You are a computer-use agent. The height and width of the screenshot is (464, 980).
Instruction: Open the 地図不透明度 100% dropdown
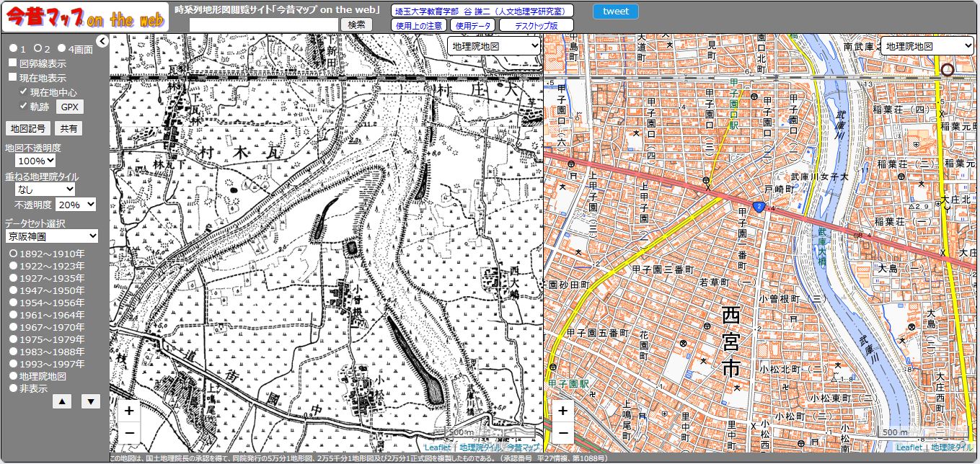[35, 161]
